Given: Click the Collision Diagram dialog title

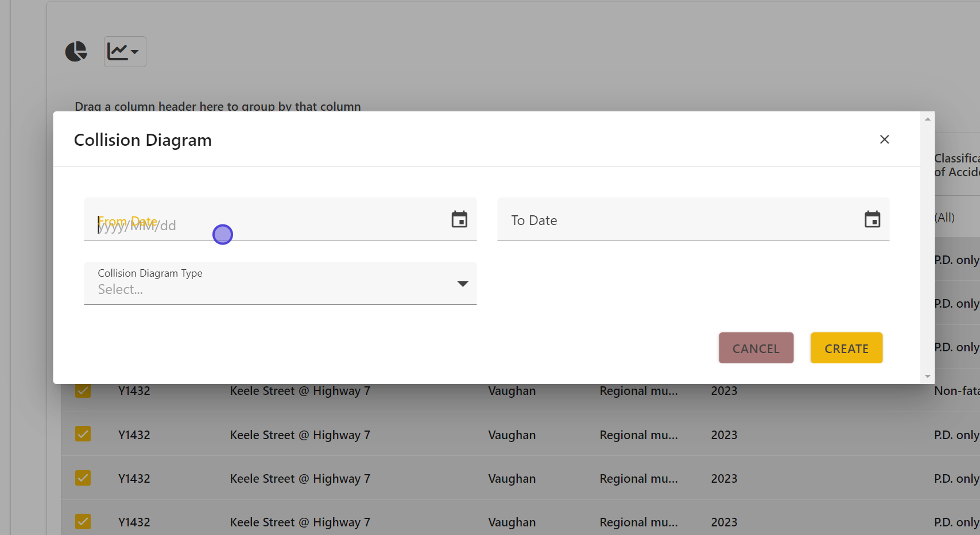Looking at the screenshot, I should pos(143,140).
